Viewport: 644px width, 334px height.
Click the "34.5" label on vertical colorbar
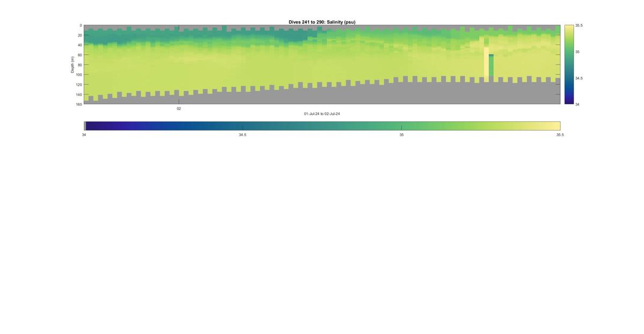tap(579, 78)
